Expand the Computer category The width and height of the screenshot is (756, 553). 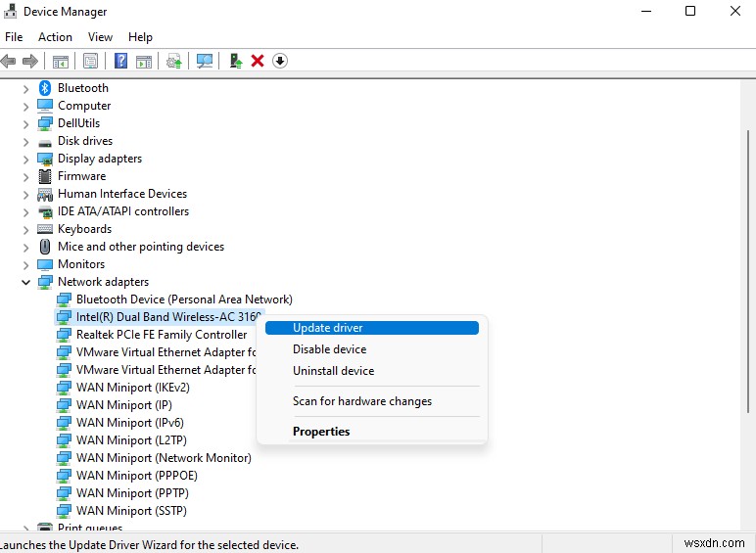point(26,107)
